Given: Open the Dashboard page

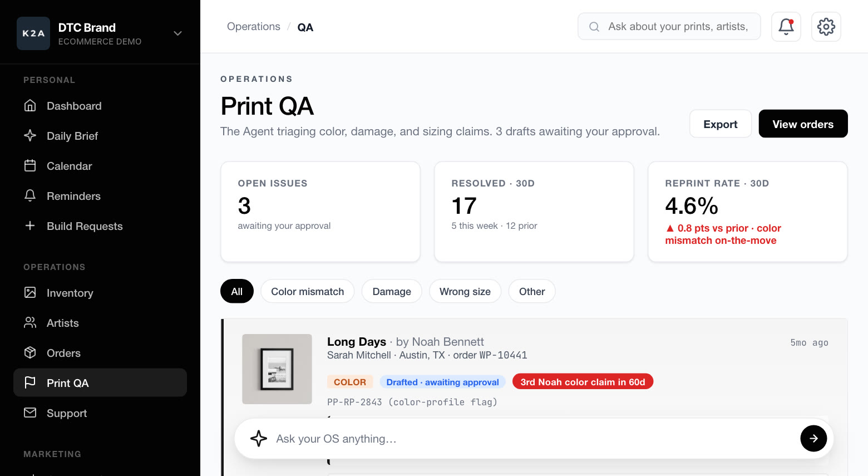Looking at the screenshot, I should [100, 106].
